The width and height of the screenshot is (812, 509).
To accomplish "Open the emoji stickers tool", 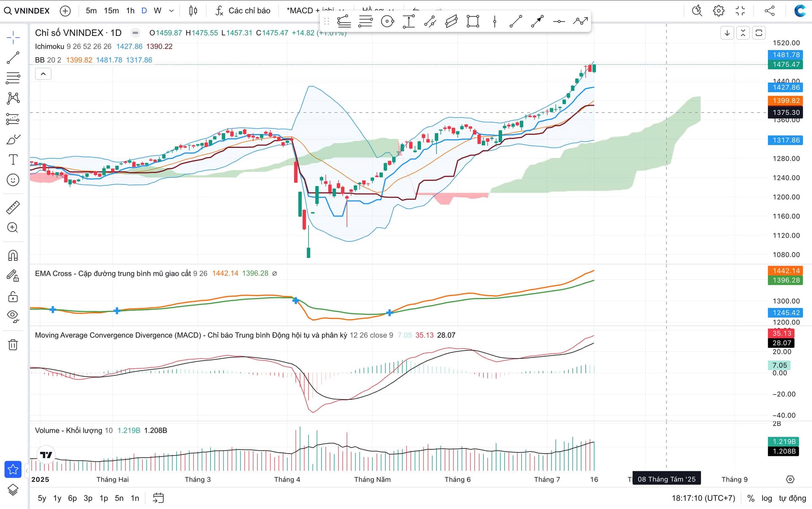I will 13,180.
